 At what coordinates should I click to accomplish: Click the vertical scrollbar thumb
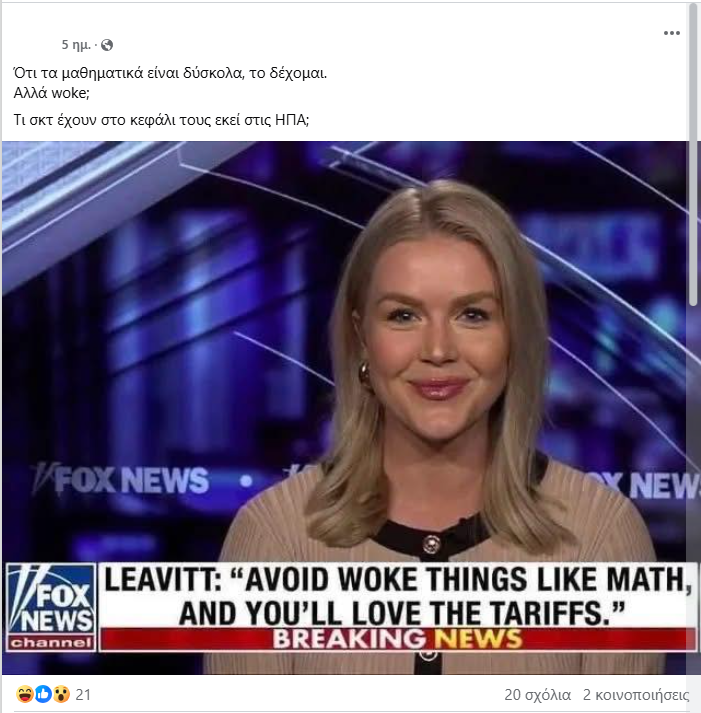pos(694,155)
